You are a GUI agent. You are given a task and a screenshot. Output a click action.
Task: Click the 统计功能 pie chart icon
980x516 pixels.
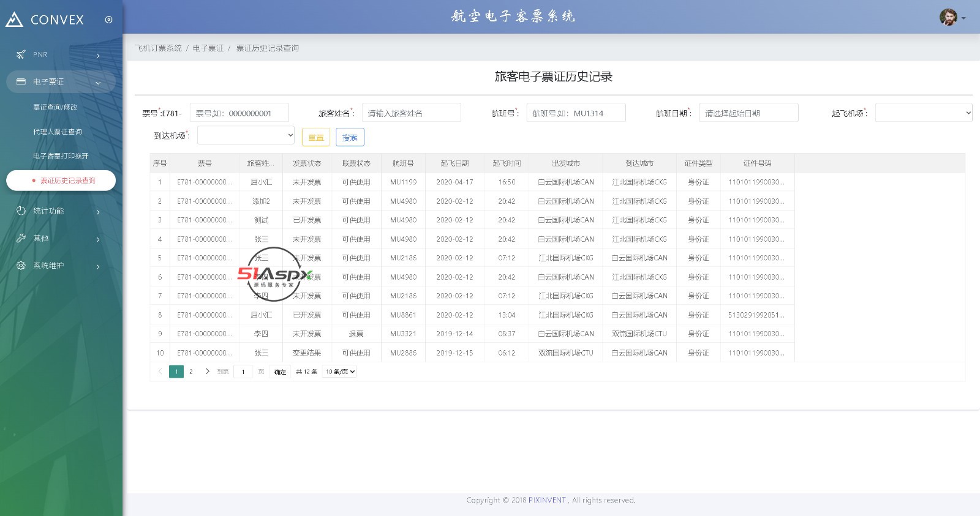tap(21, 211)
